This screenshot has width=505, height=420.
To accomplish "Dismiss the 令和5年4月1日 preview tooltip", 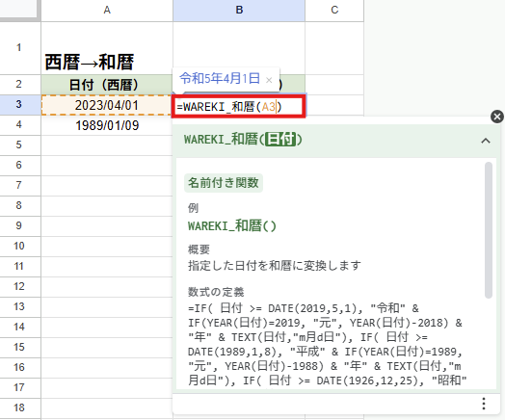I will [x=269, y=80].
